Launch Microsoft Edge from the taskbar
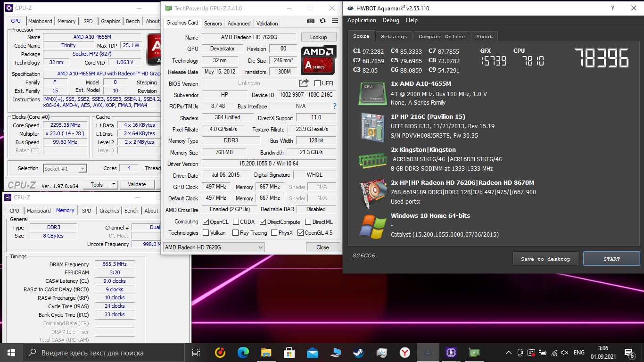644x362 pixels. click(x=243, y=353)
